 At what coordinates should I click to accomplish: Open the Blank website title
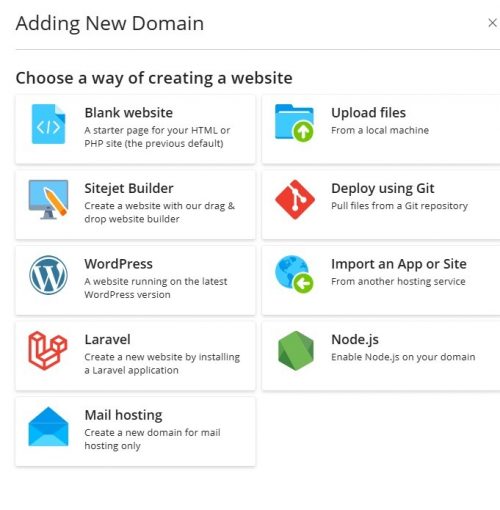click(x=129, y=113)
